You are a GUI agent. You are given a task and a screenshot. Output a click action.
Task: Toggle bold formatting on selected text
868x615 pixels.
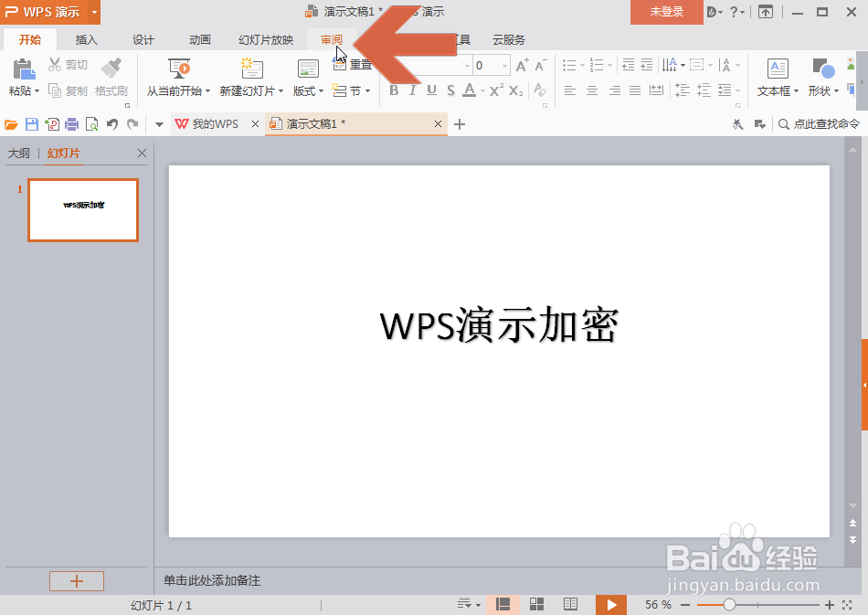click(x=394, y=91)
